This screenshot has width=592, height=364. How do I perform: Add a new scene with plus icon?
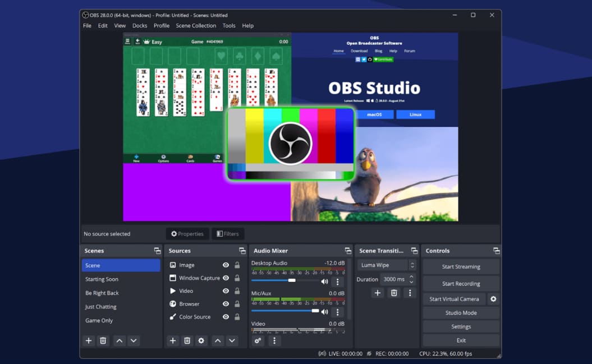click(x=89, y=340)
